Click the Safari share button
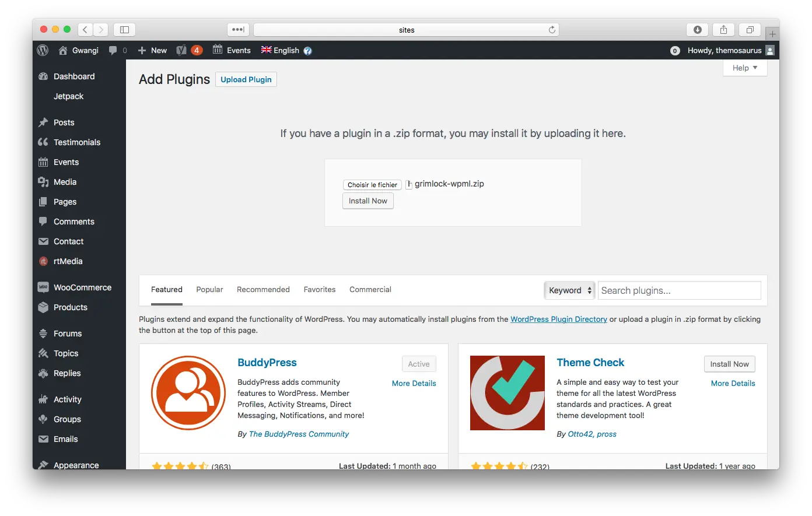The height and width of the screenshot is (516, 812). (723, 29)
